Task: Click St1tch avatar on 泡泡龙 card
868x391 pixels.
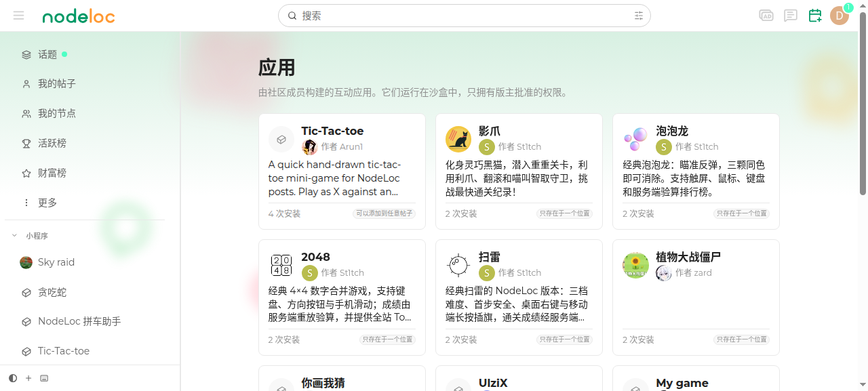Action: click(664, 147)
